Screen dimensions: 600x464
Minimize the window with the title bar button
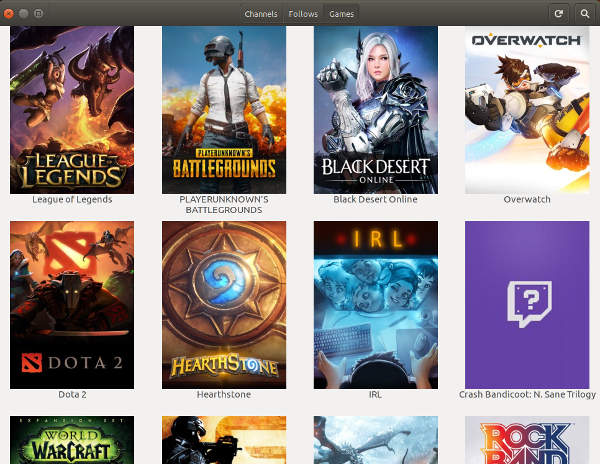(23, 14)
